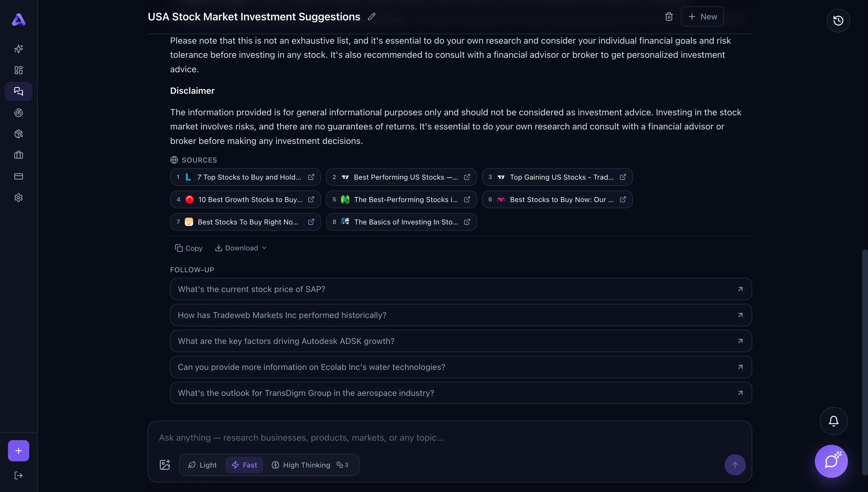Open the sparkle AI assistant sidebar icon

pyautogui.click(x=19, y=49)
